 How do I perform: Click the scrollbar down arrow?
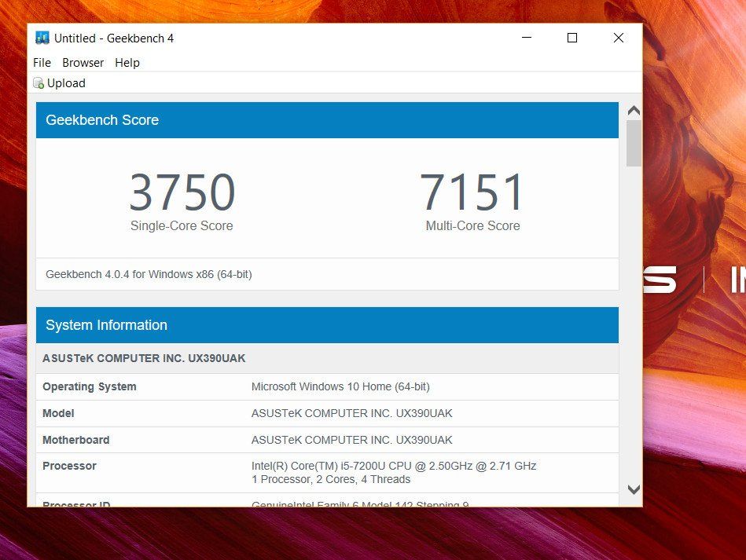[x=634, y=489]
